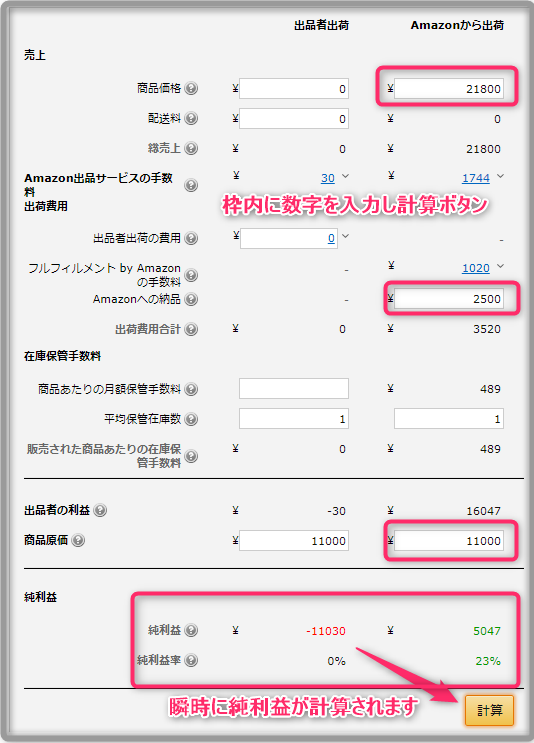
Task: Click help icon beside 総売上
Action: (191, 148)
